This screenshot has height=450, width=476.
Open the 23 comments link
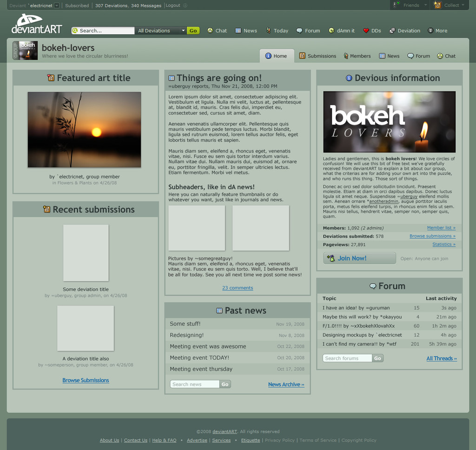238,288
